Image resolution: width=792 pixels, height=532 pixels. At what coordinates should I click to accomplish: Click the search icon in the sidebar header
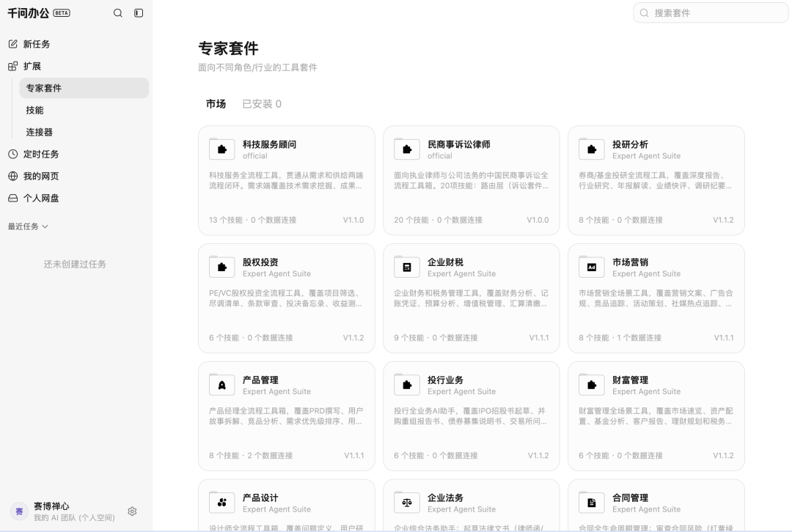pyautogui.click(x=117, y=13)
